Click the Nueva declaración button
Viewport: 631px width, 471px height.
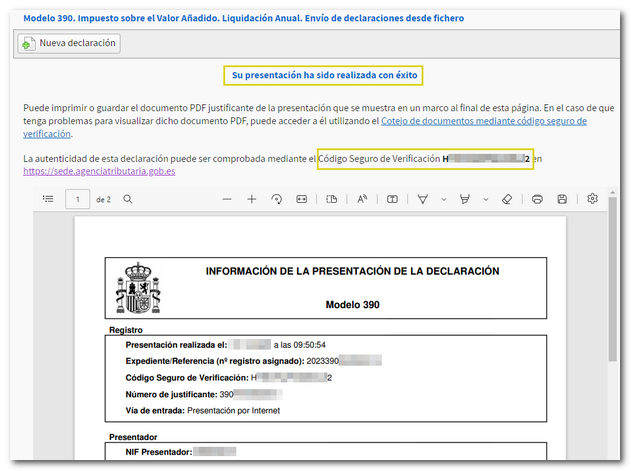69,44
